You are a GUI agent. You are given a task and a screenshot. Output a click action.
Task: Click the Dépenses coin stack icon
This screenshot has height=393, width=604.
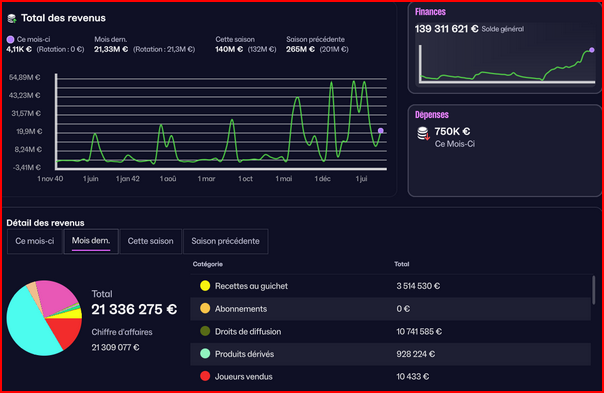[423, 133]
